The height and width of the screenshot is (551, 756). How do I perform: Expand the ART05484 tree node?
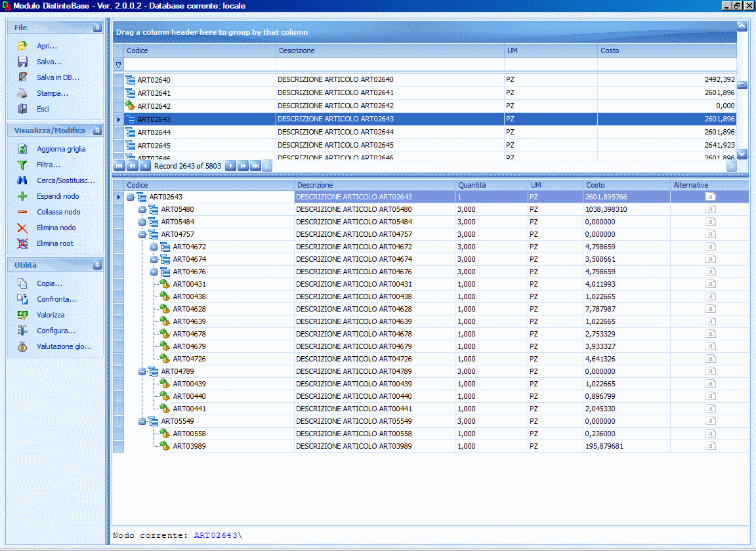(142, 222)
